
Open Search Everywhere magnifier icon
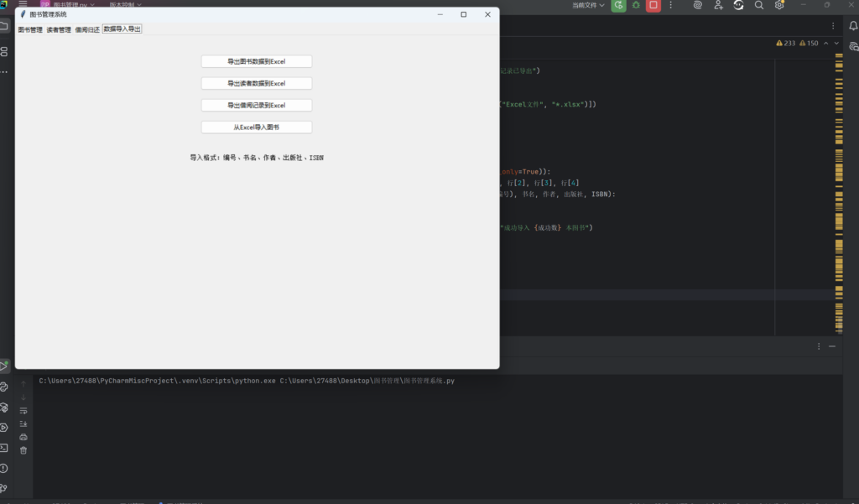[758, 5]
